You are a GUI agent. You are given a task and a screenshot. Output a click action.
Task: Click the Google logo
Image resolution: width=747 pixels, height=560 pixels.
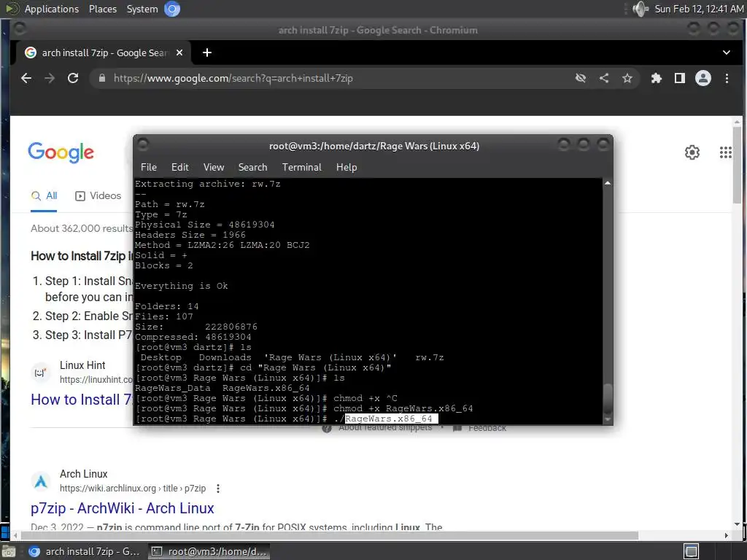(x=61, y=152)
